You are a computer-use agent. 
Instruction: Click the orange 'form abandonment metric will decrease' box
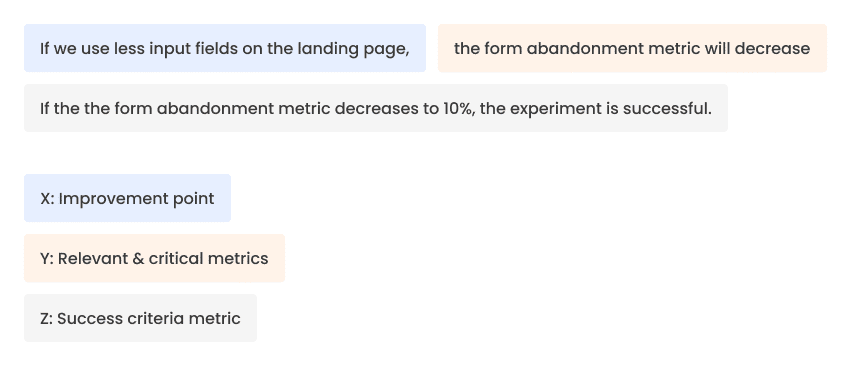[632, 48]
